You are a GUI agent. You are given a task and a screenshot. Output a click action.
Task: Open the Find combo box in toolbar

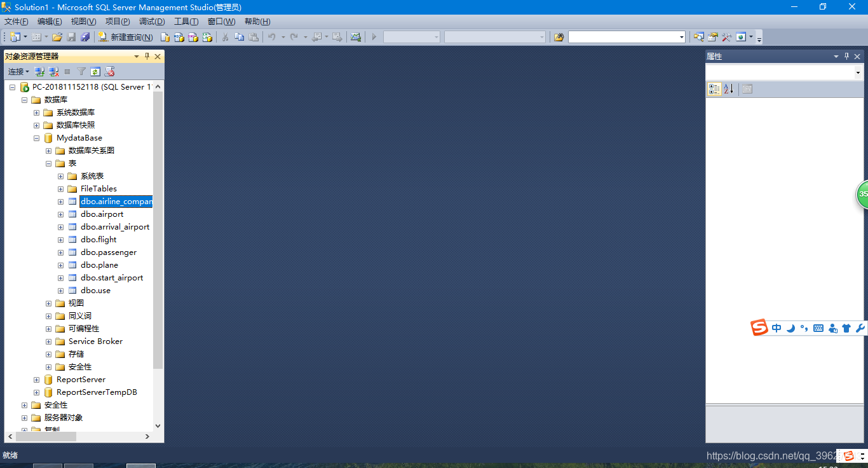tap(627, 37)
